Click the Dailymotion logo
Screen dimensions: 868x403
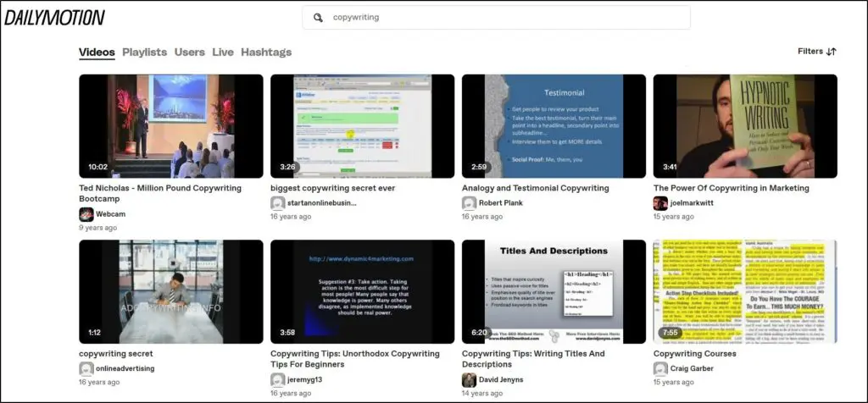click(54, 18)
